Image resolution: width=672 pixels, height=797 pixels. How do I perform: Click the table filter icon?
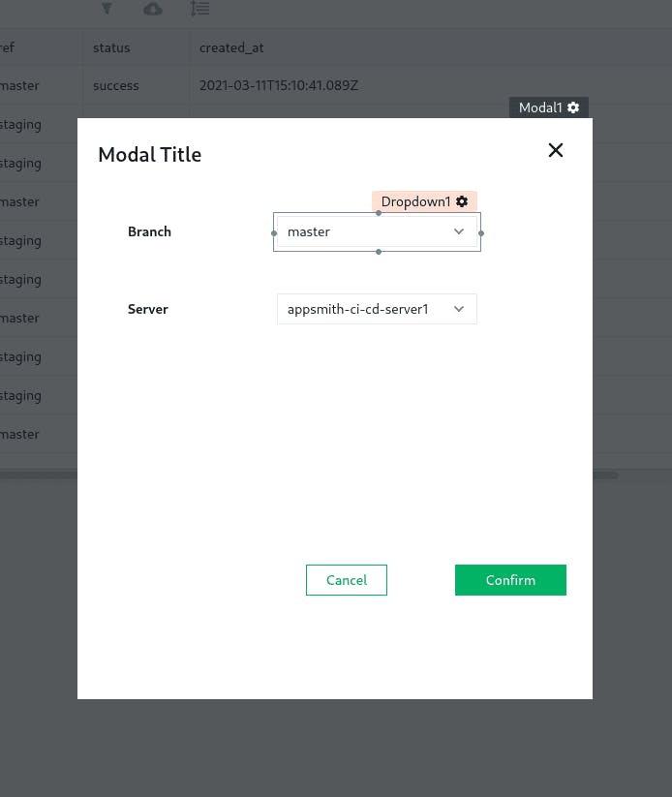107,9
